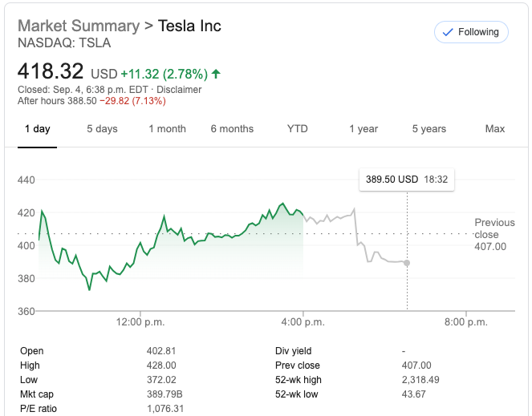Open the Disclaimer link
532x416 pixels.
[179, 89]
